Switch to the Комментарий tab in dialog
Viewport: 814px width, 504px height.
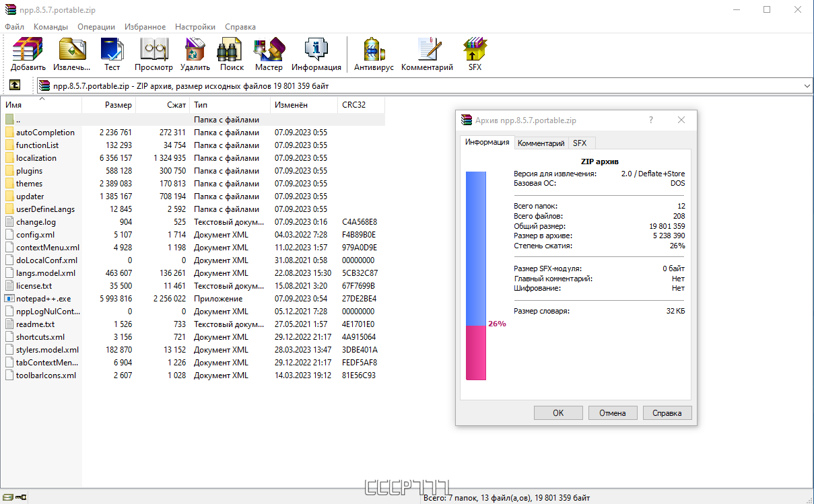pyautogui.click(x=541, y=143)
